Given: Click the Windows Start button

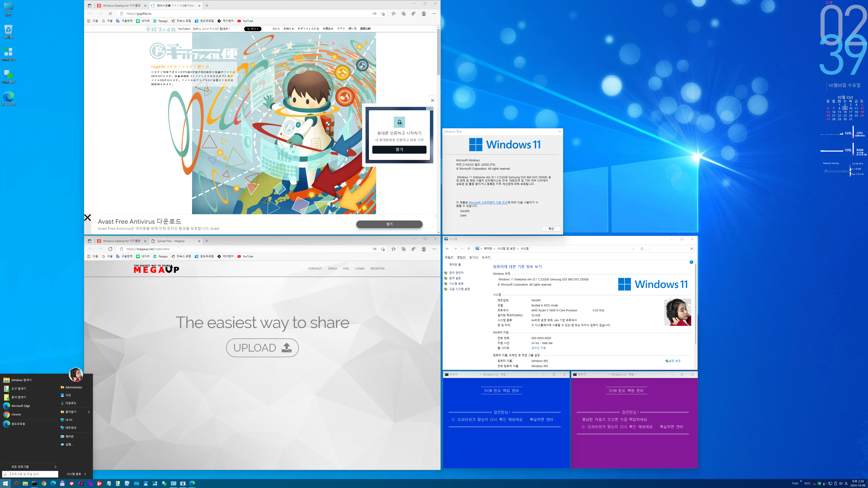Looking at the screenshot, I should [x=5, y=483].
